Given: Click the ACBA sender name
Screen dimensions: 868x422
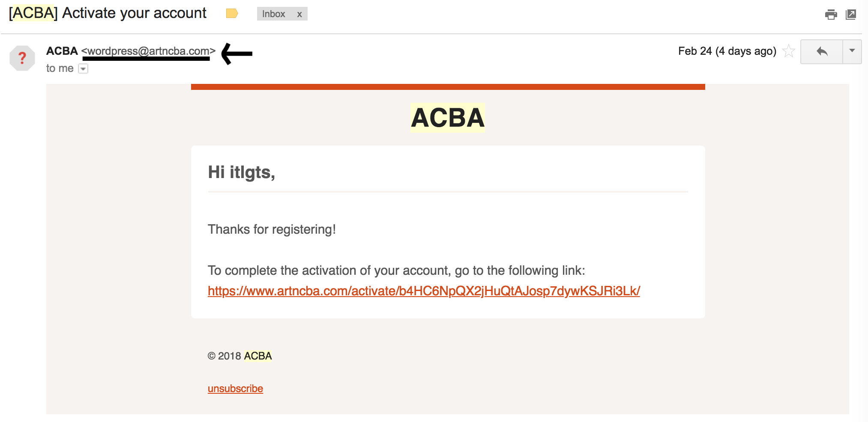Looking at the screenshot, I should [x=62, y=51].
